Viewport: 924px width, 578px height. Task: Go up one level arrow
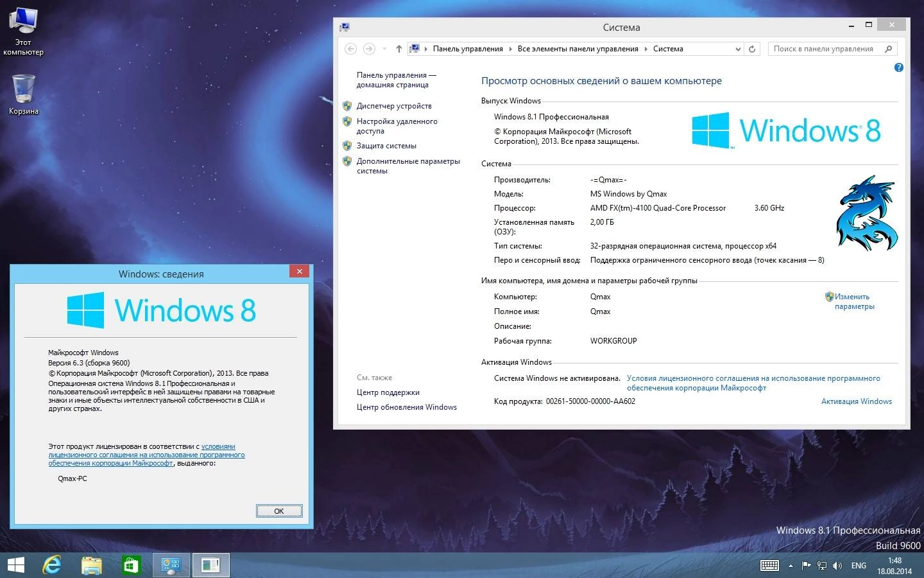(x=398, y=49)
